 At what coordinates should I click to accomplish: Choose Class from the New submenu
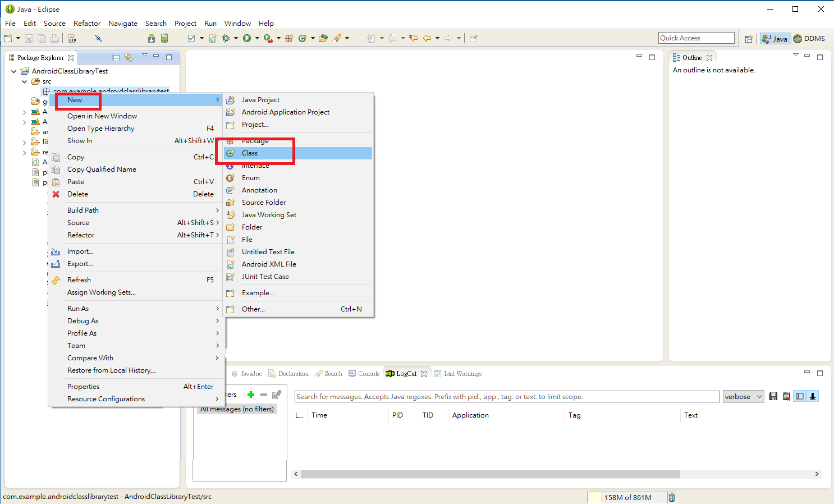click(x=298, y=153)
